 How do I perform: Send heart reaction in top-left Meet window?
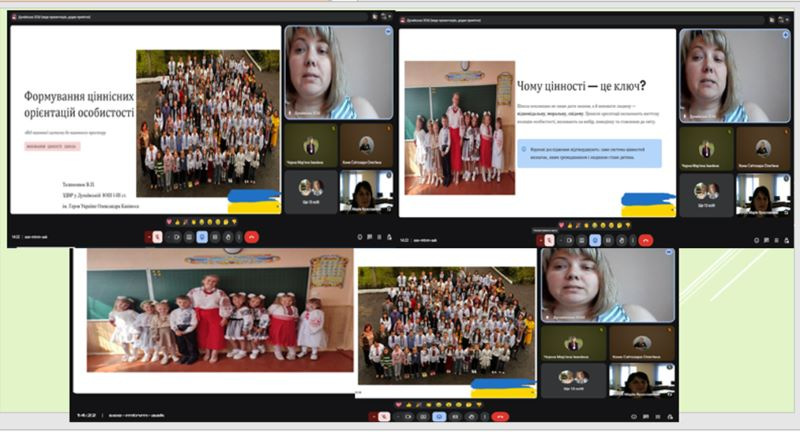(x=169, y=222)
